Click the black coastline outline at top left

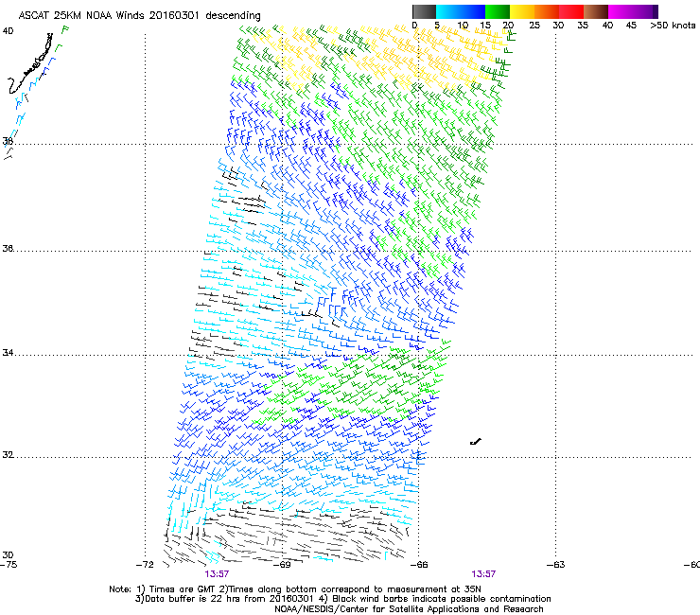(x=30, y=63)
